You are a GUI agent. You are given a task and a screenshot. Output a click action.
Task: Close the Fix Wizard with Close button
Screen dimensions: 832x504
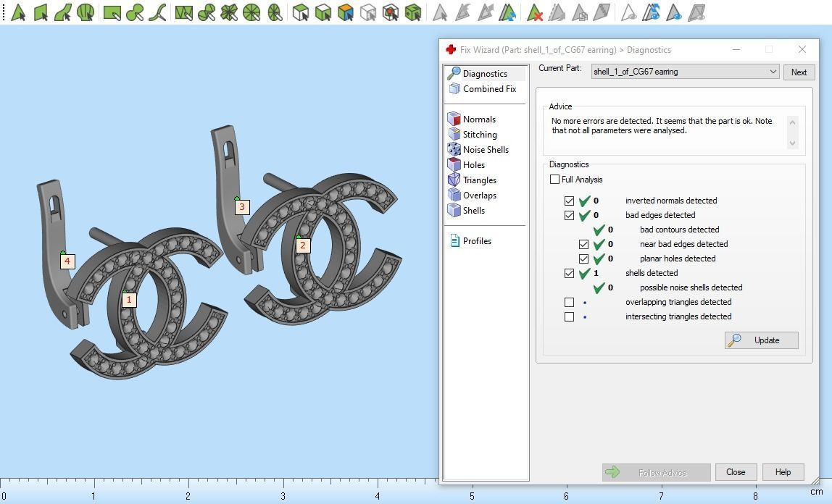click(x=736, y=472)
